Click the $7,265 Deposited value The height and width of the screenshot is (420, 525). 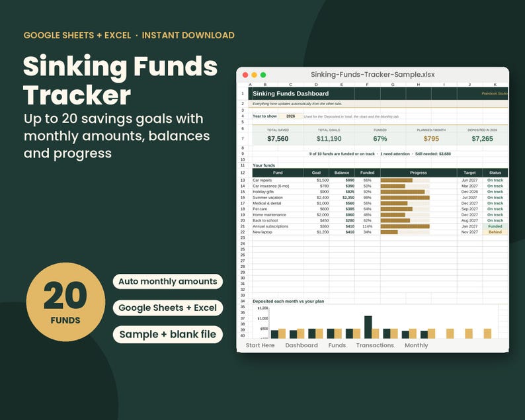tap(482, 139)
